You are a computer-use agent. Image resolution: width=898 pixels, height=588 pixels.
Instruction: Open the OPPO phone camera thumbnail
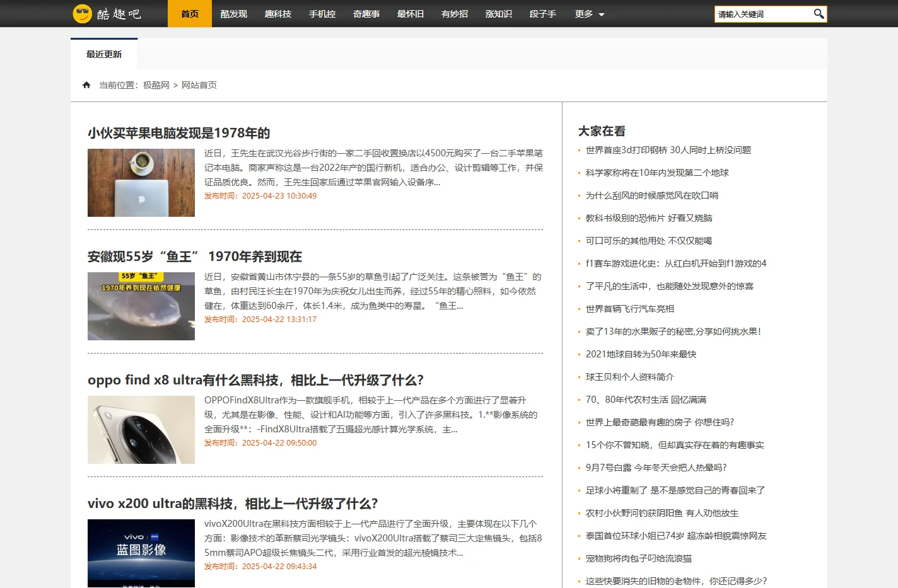point(141,430)
